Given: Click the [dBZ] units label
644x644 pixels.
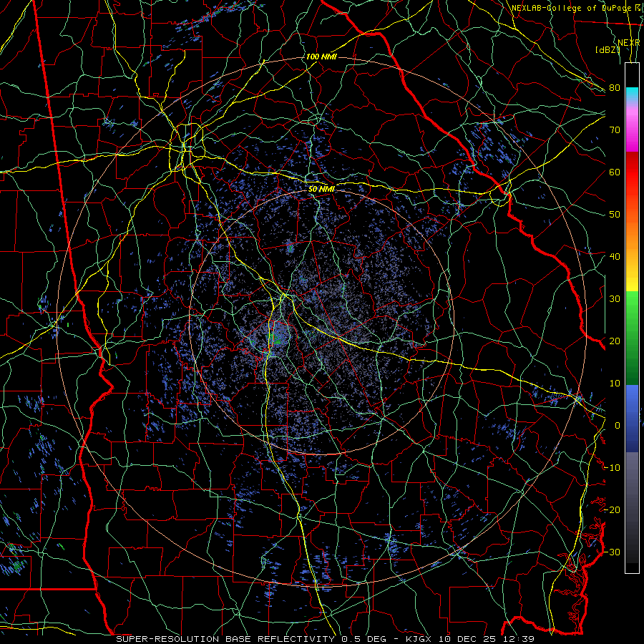Looking at the screenshot, I should click(x=608, y=50).
